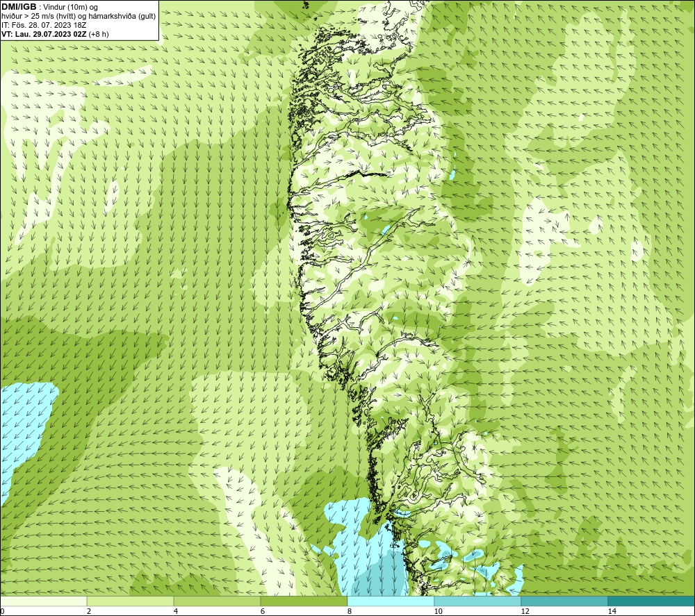
Task: Click the '4' tick on color scale
Action: click(x=176, y=611)
